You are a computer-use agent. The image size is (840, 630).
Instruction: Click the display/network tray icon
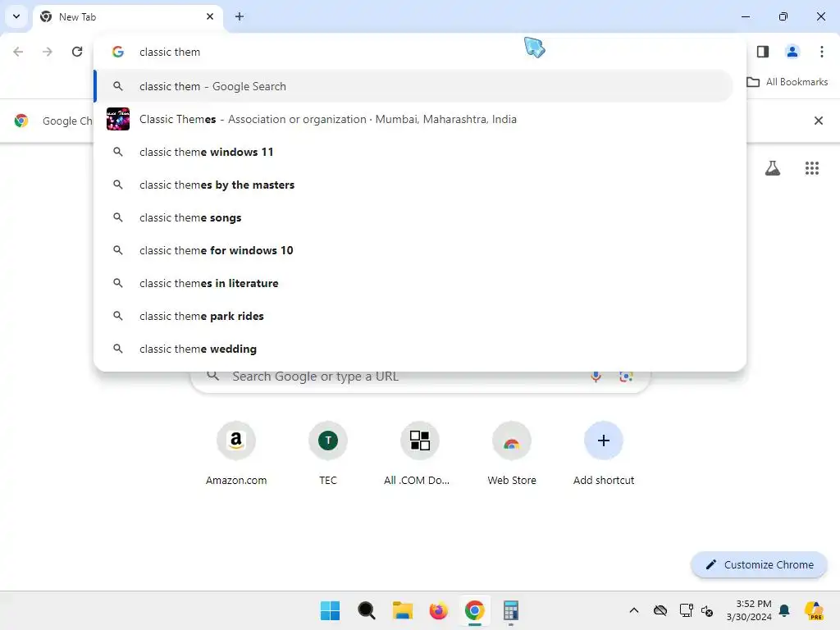(687, 610)
